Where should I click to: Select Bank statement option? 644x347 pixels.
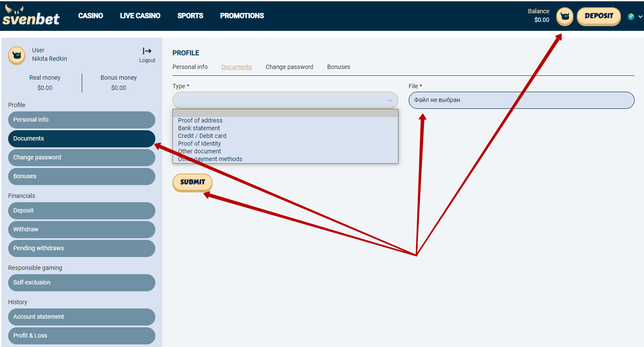tap(199, 128)
